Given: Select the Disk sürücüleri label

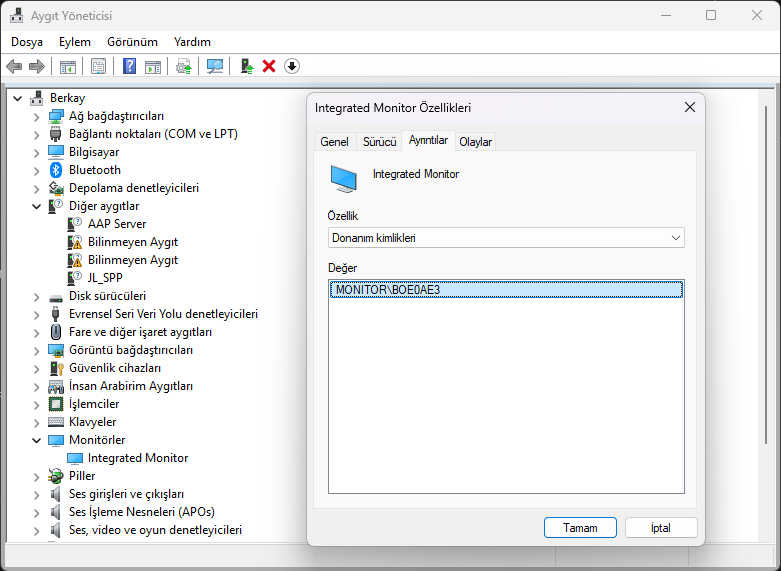Looking at the screenshot, I should (x=108, y=296).
